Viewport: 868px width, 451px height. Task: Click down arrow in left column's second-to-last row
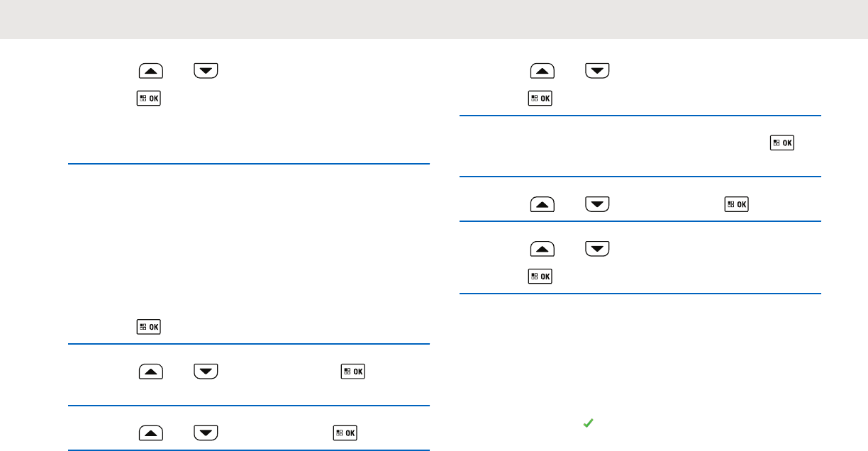click(205, 372)
